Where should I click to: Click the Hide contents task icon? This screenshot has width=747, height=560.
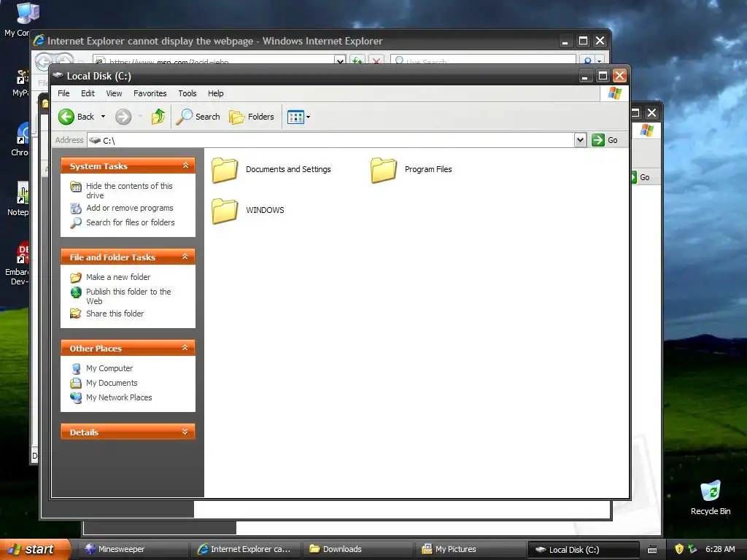(76, 186)
